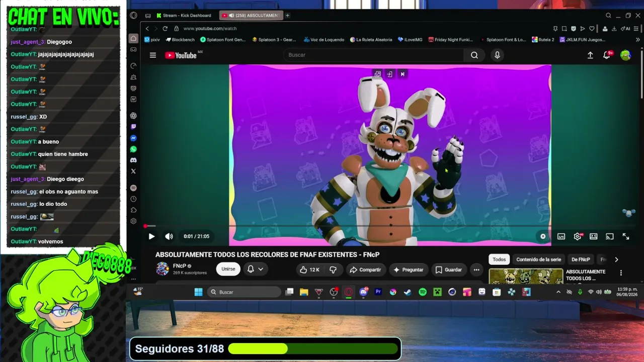
Task: Select the De FNcP filter chip
Action: click(x=581, y=259)
